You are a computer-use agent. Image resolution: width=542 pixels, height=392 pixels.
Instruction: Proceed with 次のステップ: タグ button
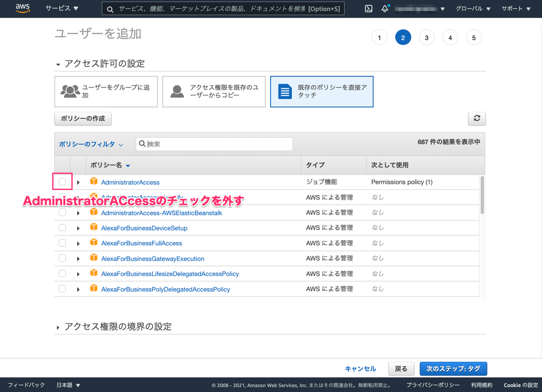pyautogui.click(x=453, y=369)
